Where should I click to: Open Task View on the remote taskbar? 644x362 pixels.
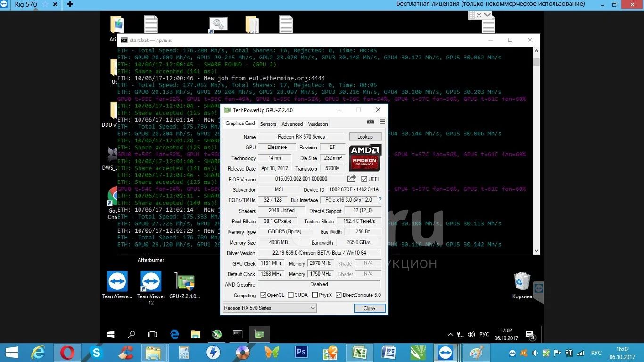tap(152, 334)
